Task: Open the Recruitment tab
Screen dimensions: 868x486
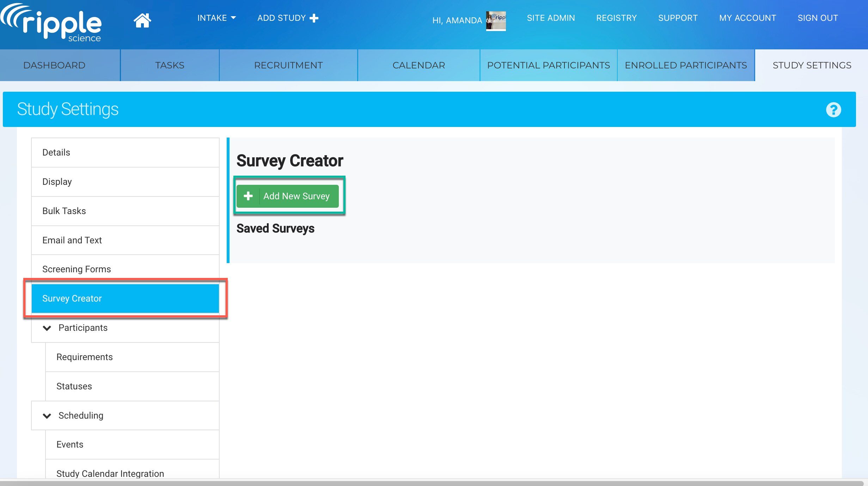Action: pos(288,65)
